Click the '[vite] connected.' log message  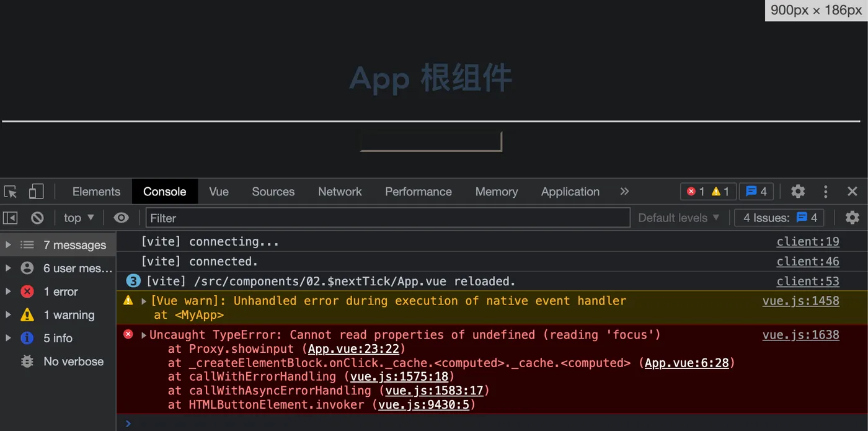[x=199, y=262]
